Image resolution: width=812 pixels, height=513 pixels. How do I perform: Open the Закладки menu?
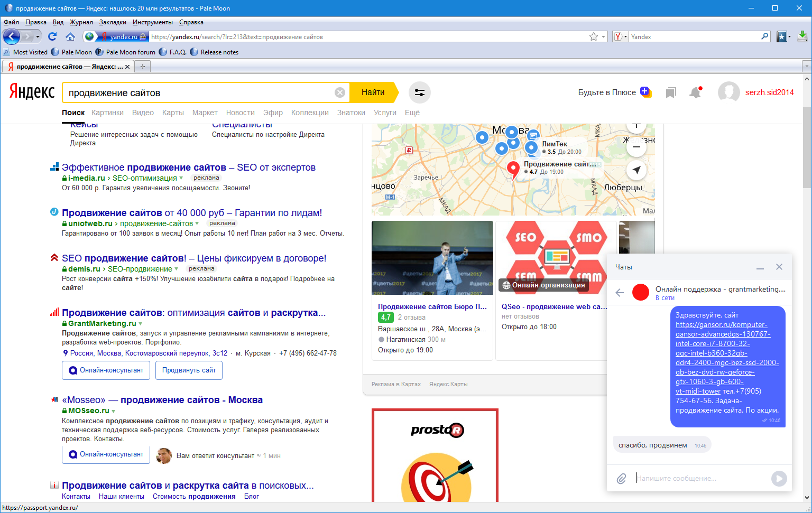113,22
